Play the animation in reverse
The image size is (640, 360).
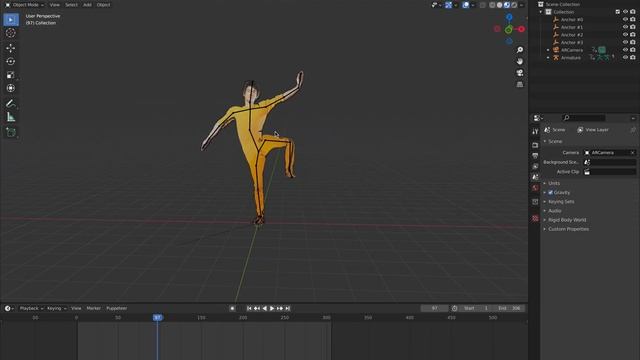[264, 309]
